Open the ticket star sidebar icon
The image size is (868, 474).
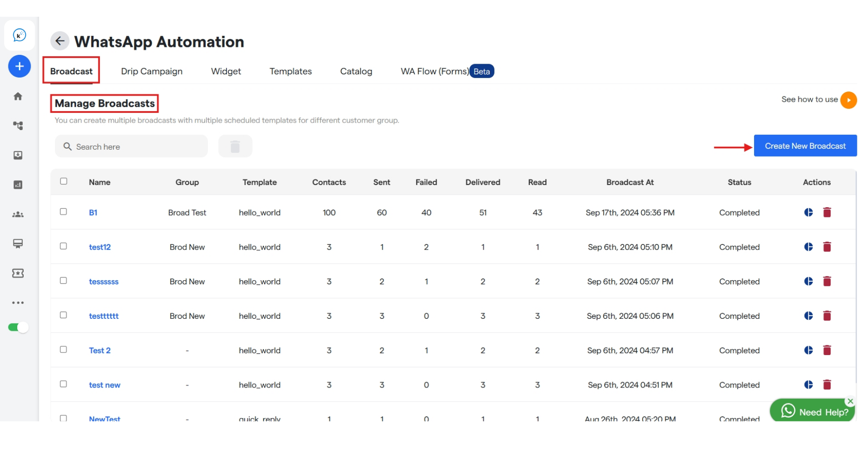click(x=18, y=273)
